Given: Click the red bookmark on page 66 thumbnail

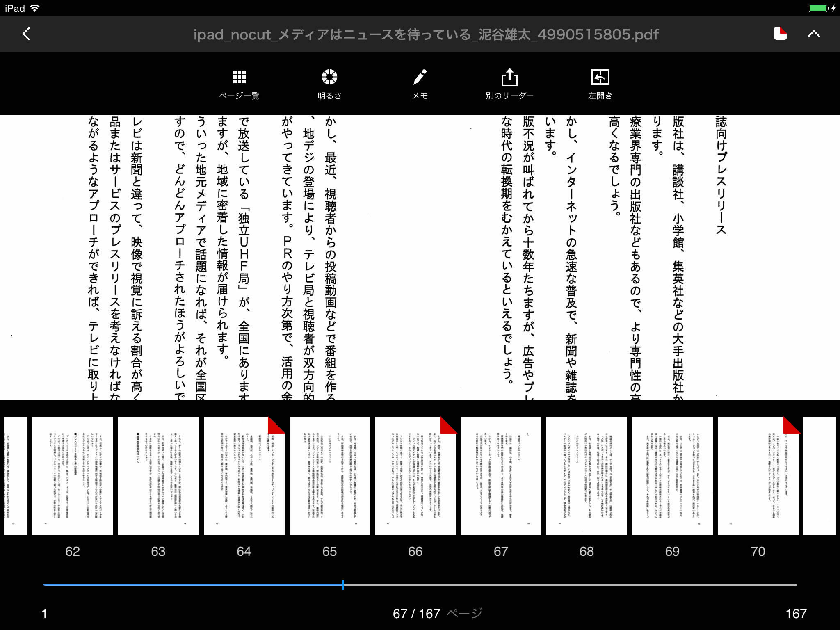Looking at the screenshot, I should coord(448,425).
